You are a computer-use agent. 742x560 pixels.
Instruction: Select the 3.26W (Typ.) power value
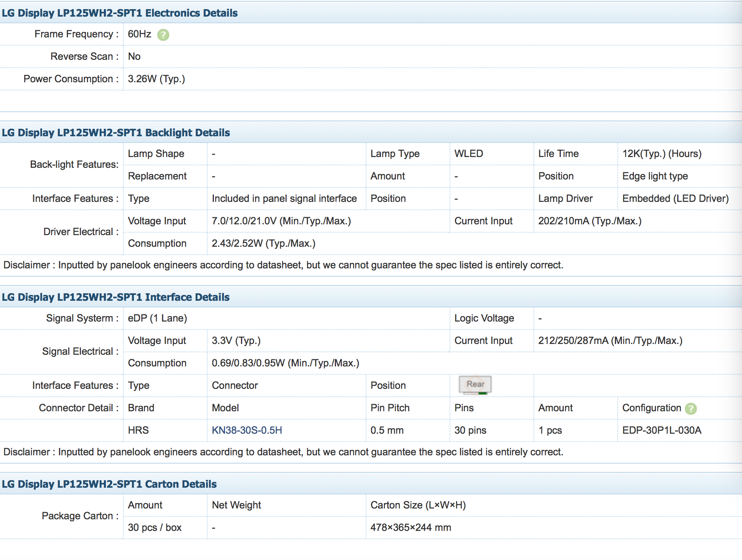157,79
